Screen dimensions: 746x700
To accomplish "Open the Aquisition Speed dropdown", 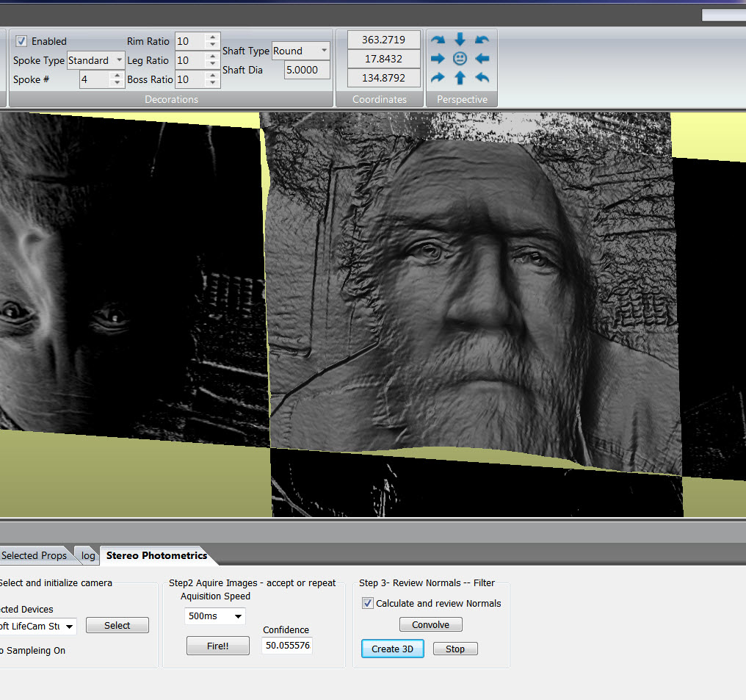I will coord(214,616).
